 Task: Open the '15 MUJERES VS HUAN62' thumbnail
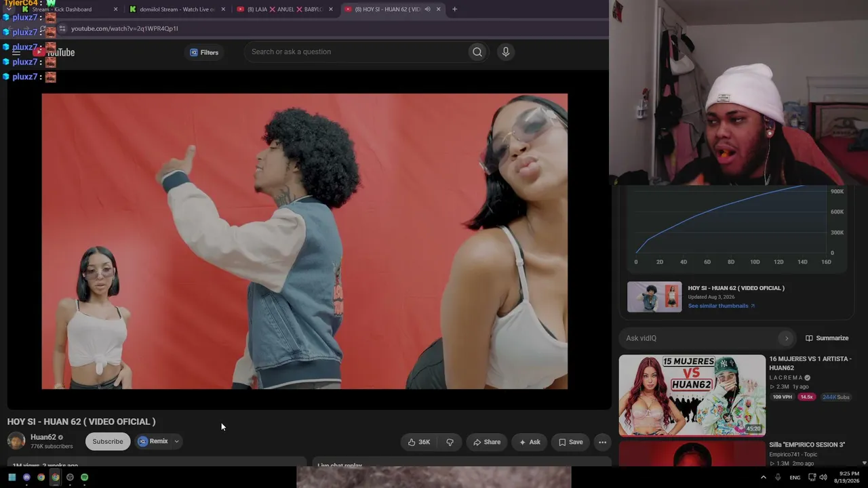click(x=692, y=395)
